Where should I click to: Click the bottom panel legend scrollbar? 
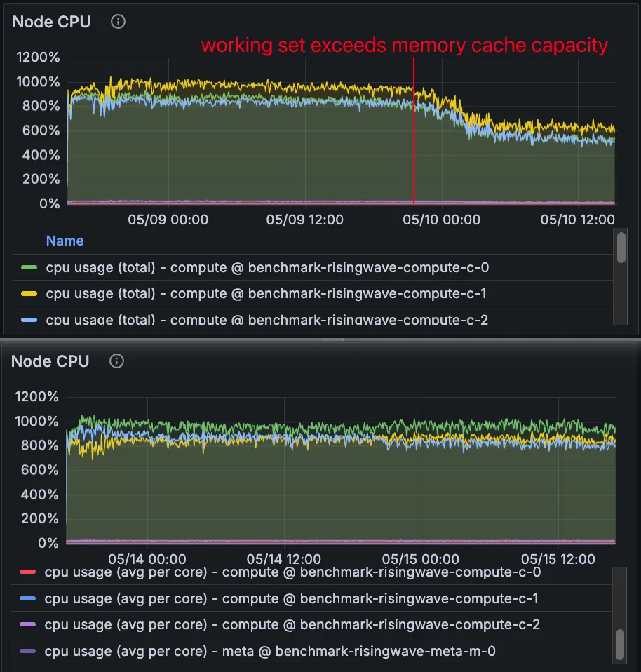(619, 645)
